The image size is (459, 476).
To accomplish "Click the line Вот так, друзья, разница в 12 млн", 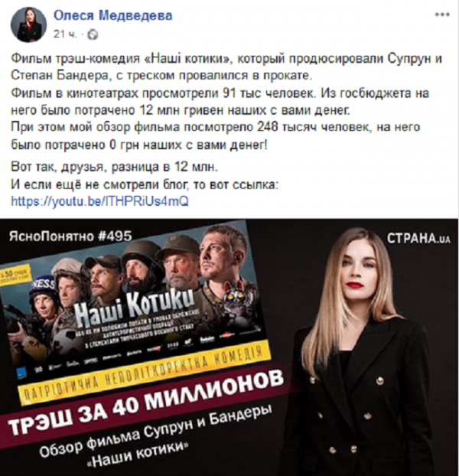I will point(115,167).
